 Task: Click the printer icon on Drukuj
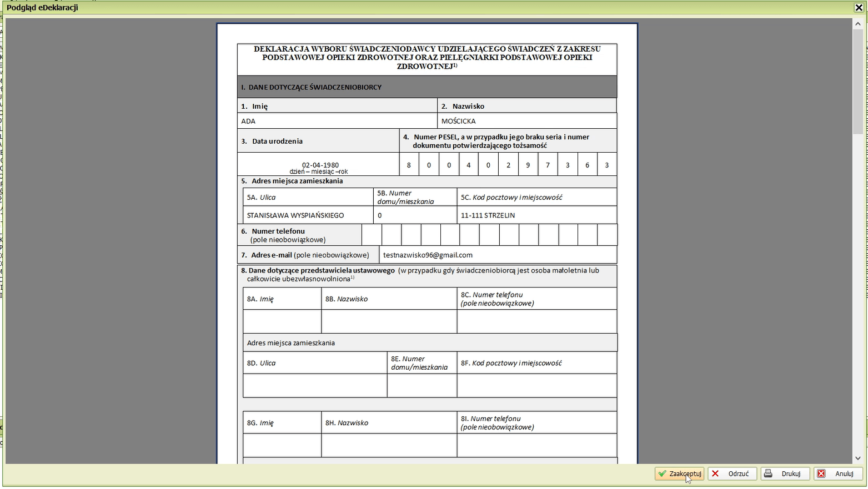tap(769, 473)
